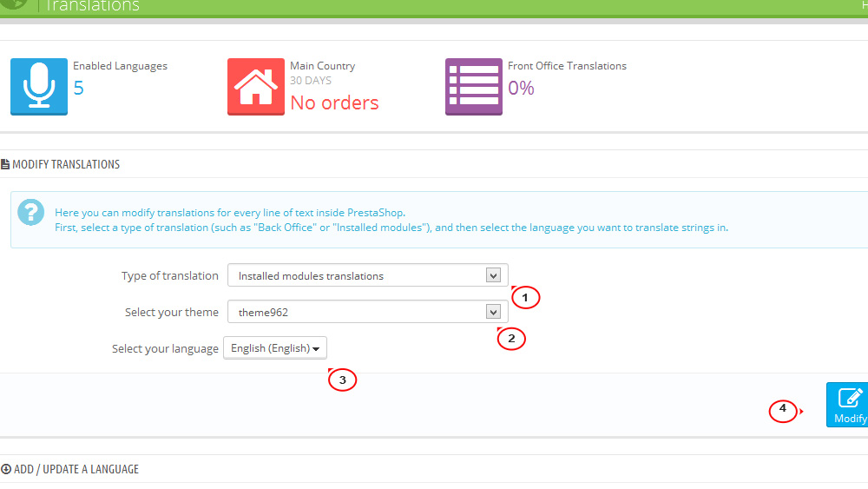Viewport: 868px width, 489px height.
Task: Click the question mark help icon
Action: point(31,212)
